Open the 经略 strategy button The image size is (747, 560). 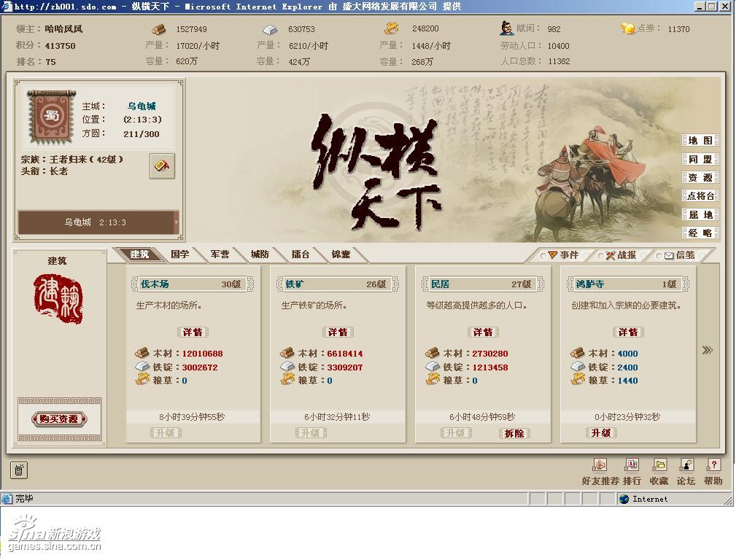tap(700, 233)
